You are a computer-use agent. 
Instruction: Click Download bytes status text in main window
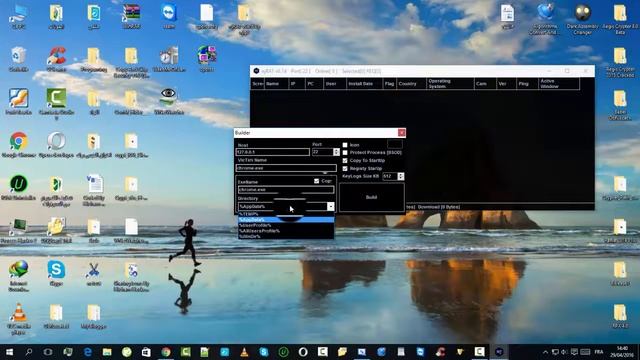[x=439, y=207]
